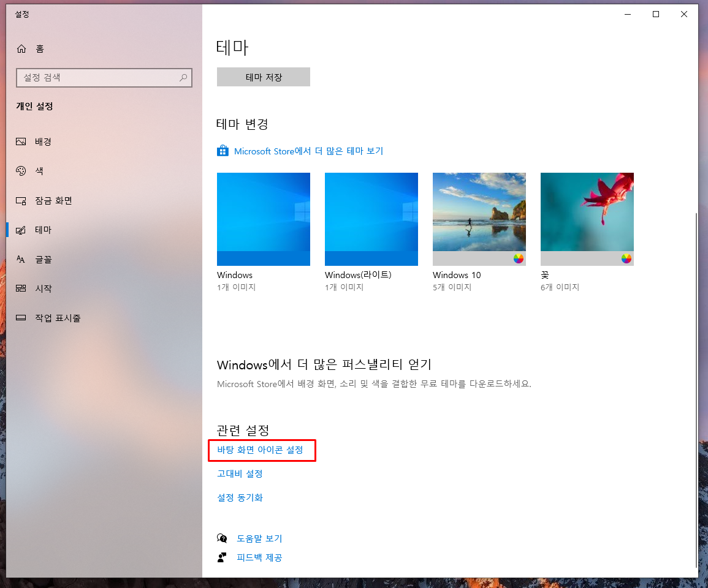The width and height of the screenshot is (708, 588).
Task: Click the 관련 설정 heading
Action: 243,430
